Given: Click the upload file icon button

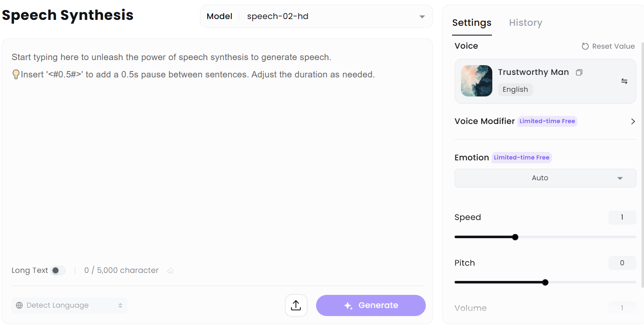Looking at the screenshot, I should pos(296,305).
